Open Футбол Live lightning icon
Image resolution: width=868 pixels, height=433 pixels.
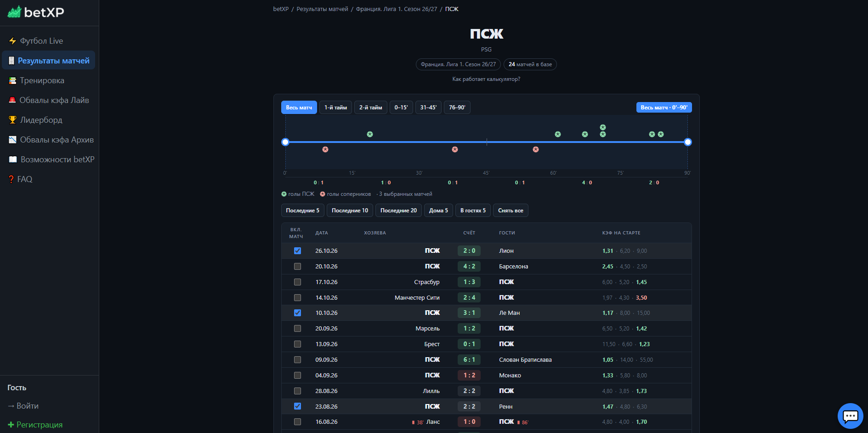coord(12,41)
